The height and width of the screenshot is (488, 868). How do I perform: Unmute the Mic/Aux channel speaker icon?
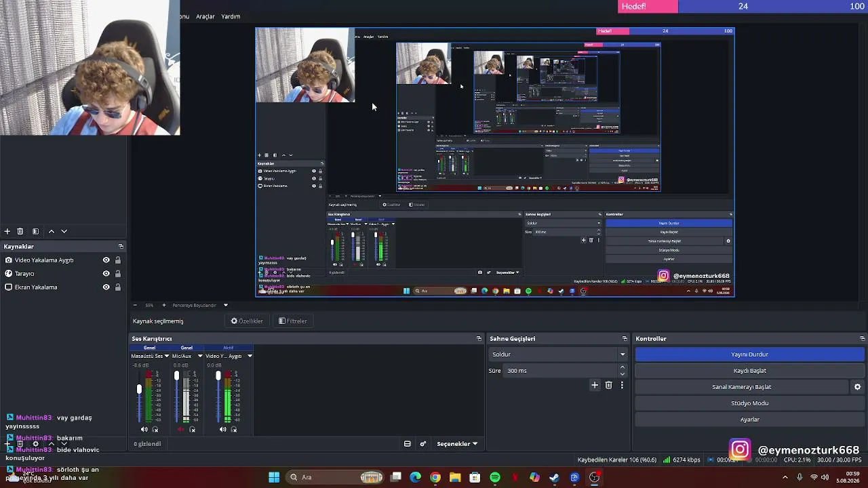tap(180, 429)
